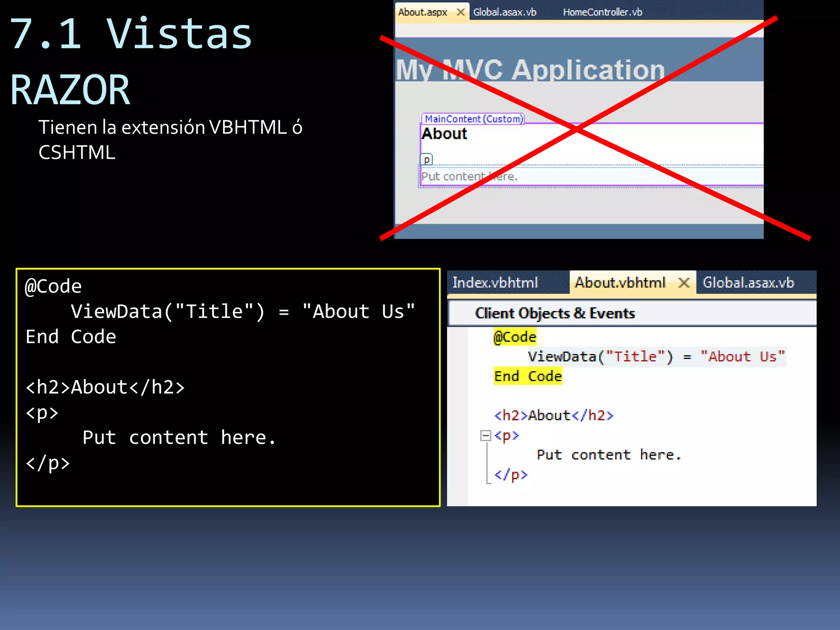Click the ViewData("Title") line in editor
Viewport: 840px width, 630px height.
click(655, 356)
